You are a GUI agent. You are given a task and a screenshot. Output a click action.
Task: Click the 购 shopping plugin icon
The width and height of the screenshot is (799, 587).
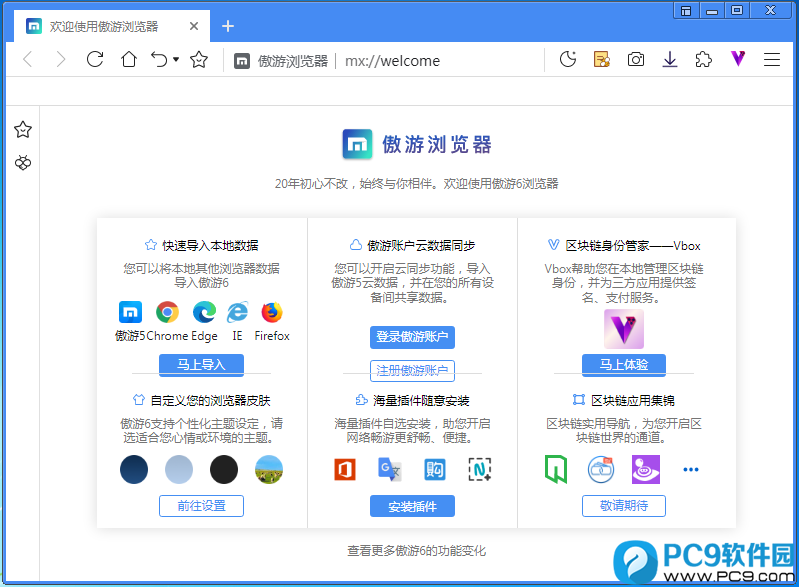click(x=435, y=469)
